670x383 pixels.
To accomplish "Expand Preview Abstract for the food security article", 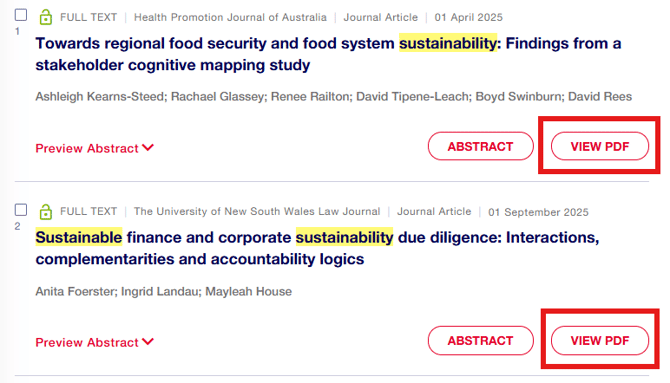I will tap(94, 148).
